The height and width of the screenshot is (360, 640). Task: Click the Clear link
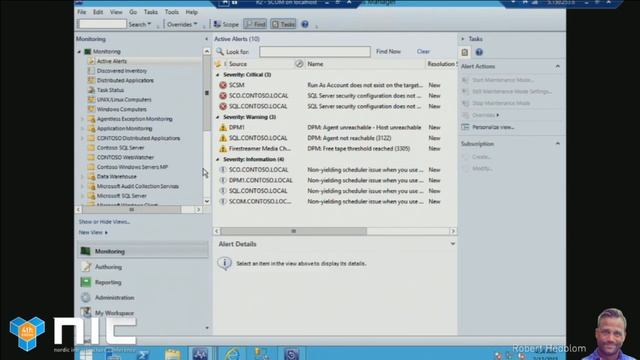click(x=423, y=52)
